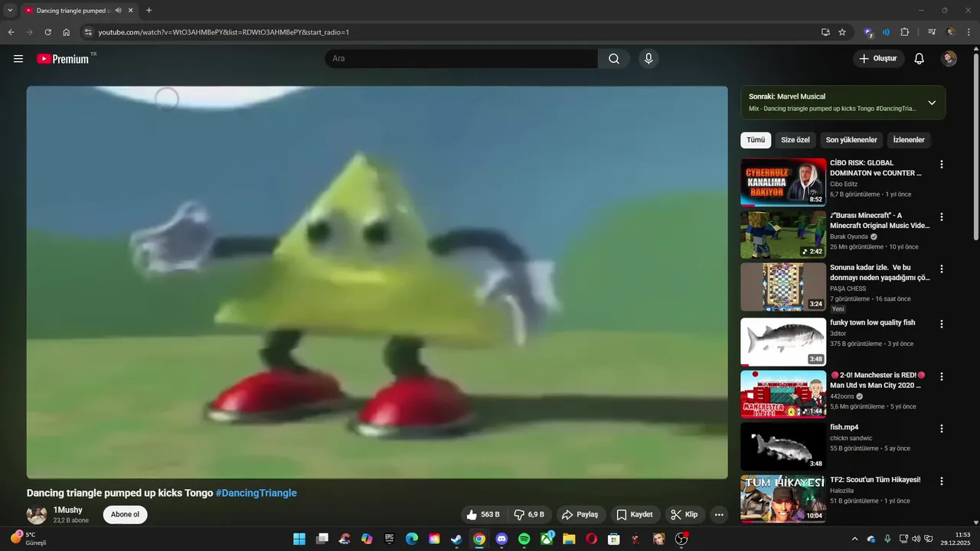Open the 1Mushy channel name
The width and height of the screenshot is (980, 551).
point(67,510)
